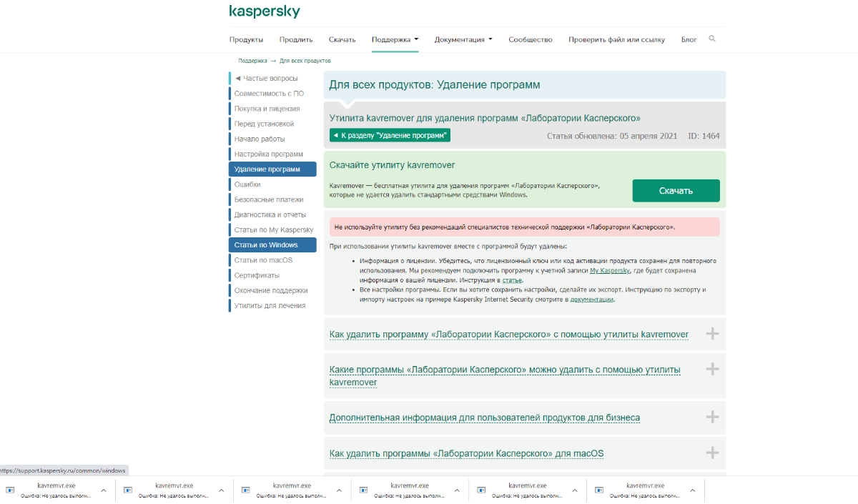
Task: Click article title "Утилита kavremover для удаления программ"
Action: 485,118
